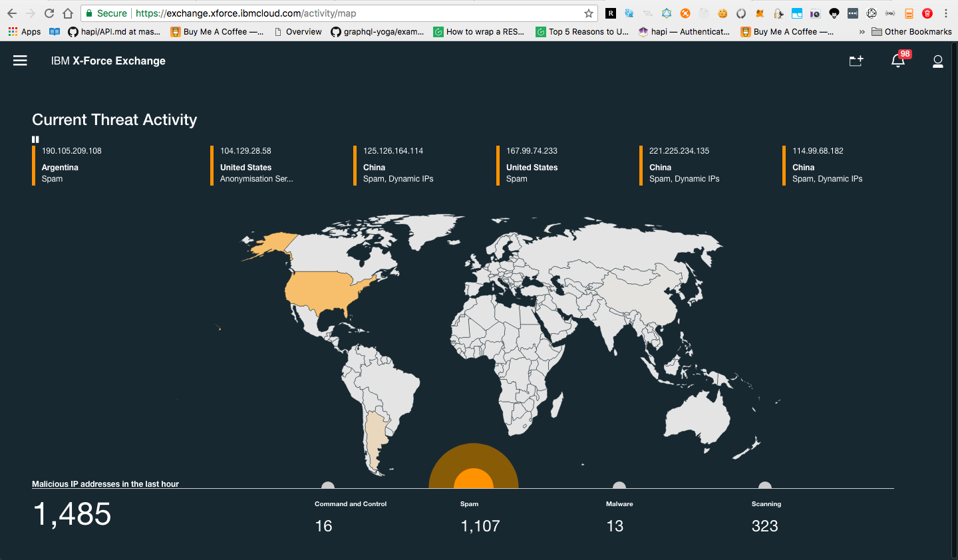
Task: Click the Malware gray semicircle marker
Action: (x=619, y=486)
